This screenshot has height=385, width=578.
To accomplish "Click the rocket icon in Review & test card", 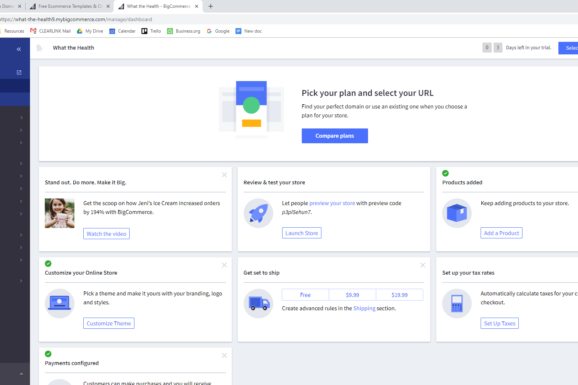I will tap(258, 213).
